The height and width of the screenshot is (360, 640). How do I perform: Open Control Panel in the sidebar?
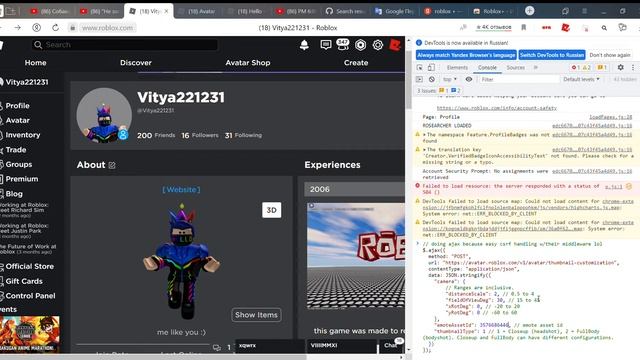pos(30,296)
